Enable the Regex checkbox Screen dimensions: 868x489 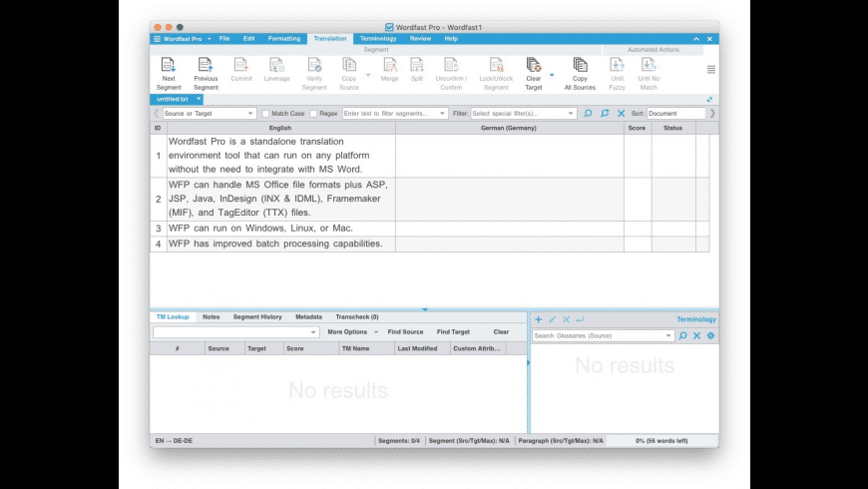click(x=313, y=114)
